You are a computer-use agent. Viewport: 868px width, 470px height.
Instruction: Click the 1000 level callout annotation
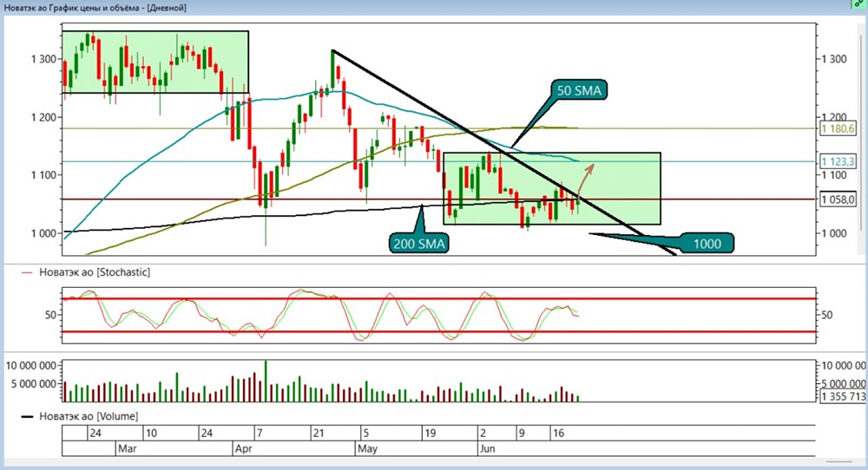click(x=707, y=244)
